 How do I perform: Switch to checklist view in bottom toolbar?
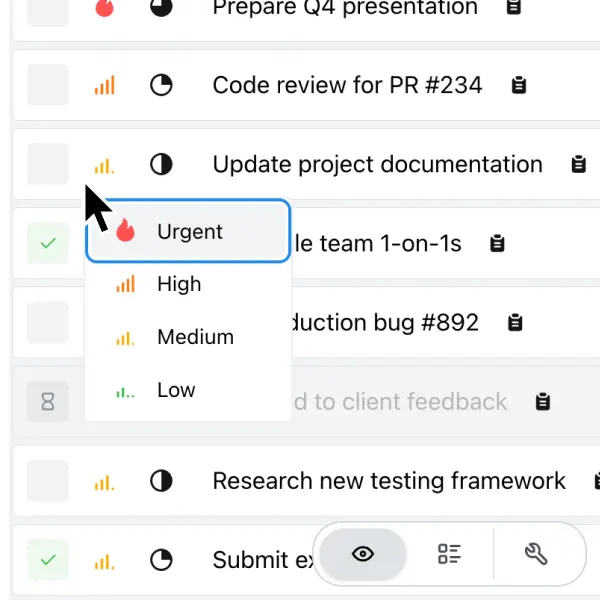450,553
